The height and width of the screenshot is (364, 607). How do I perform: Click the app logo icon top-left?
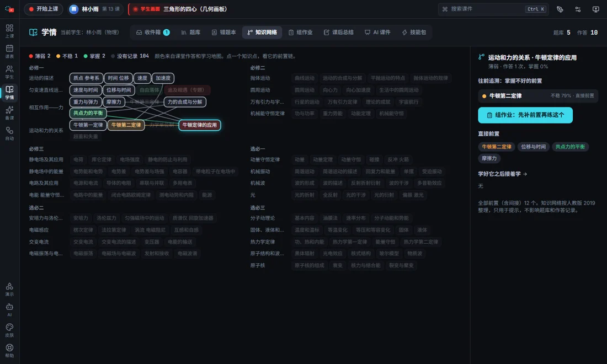click(x=9, y=9)
